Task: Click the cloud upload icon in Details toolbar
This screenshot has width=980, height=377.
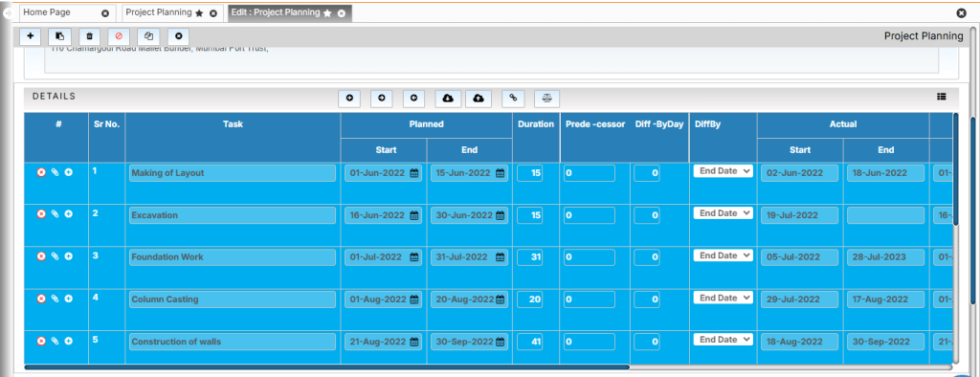Action: (479, 99)
